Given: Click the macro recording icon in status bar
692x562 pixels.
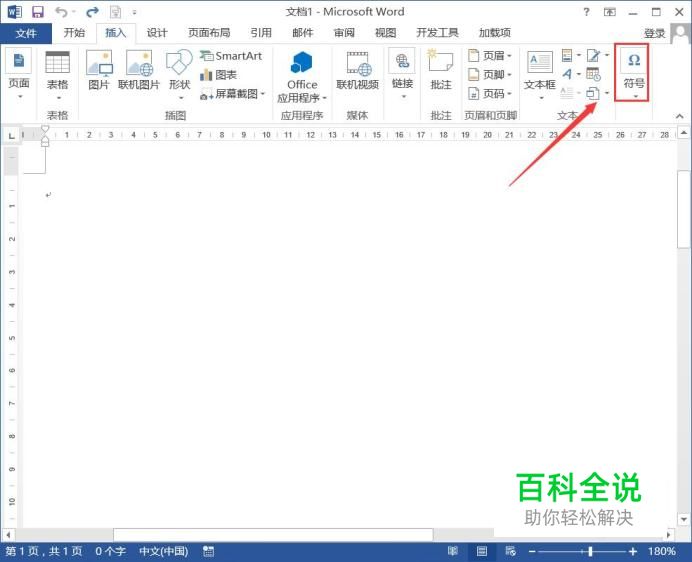Looking at the screenshot, I should coord(208,551).
